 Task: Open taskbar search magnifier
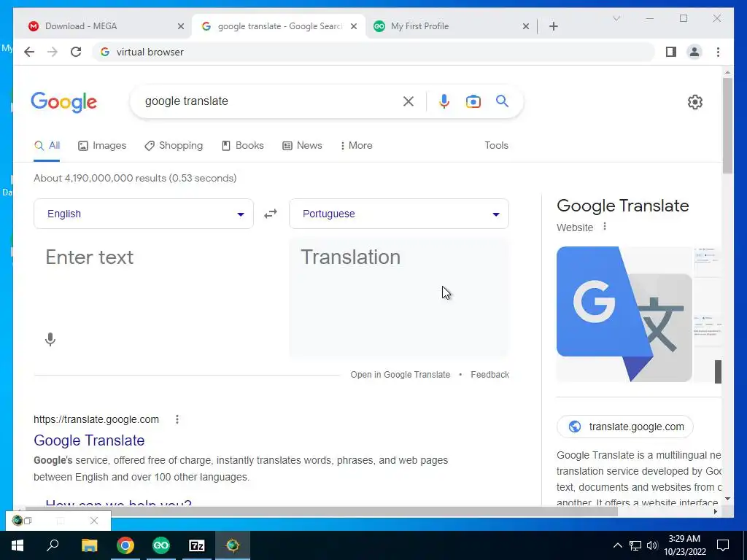[53, 545]
